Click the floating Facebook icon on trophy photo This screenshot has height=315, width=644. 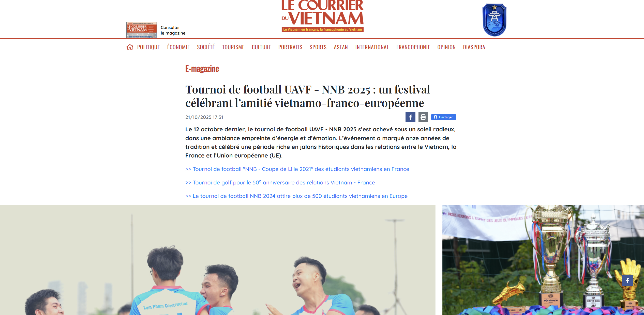click(627, 280)
